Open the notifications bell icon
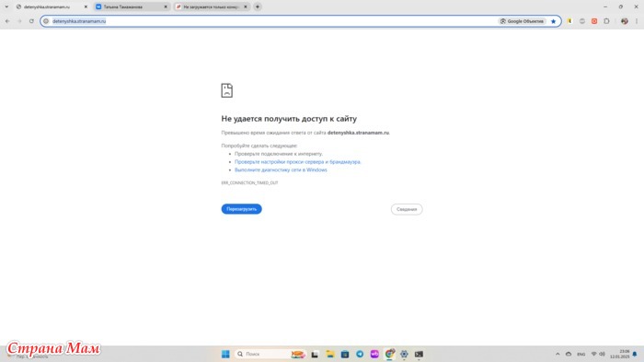 click(x=635, y=355)
